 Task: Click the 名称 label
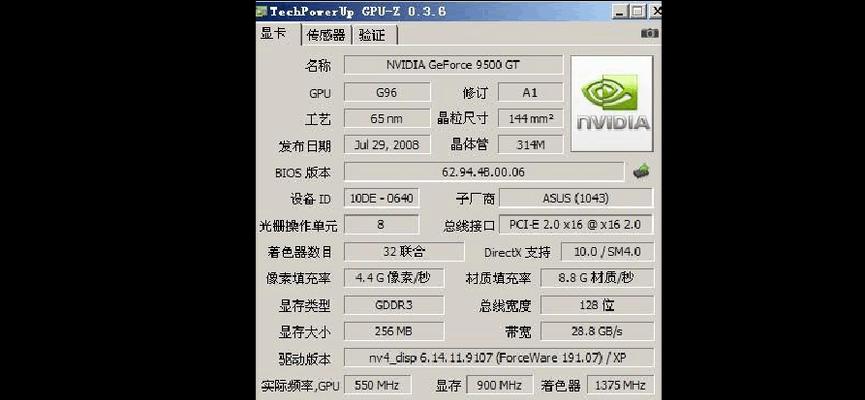click(x=318, y=66)
